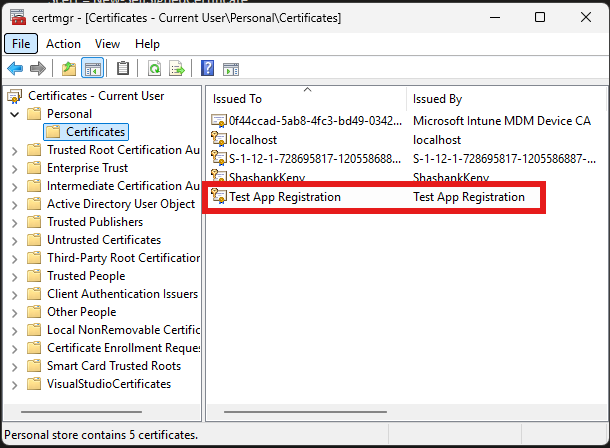The width and height of the screenshot is (610, 448).
Task: Go up one level with folder icon
Action: click(x=69, y=68)
